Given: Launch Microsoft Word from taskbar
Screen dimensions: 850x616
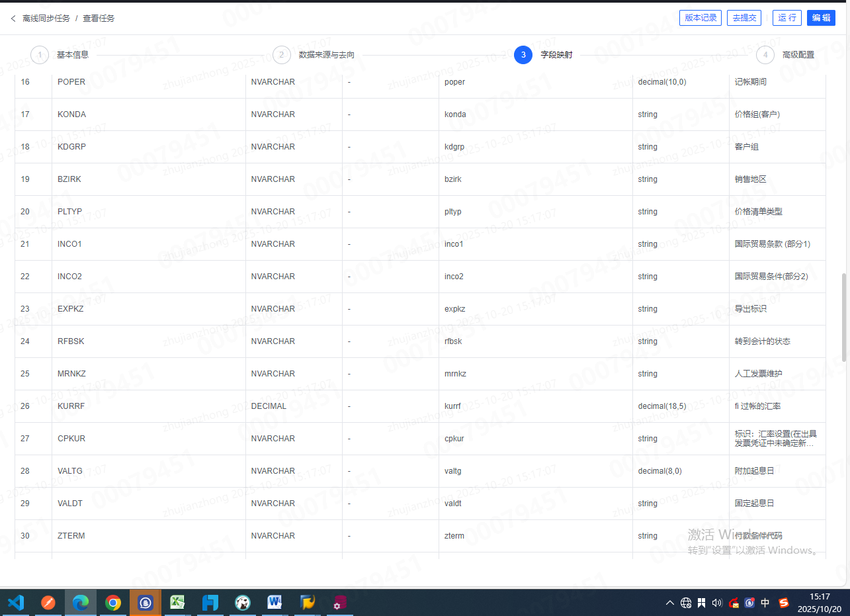Looking at the screenshot, I should [275, 603].
